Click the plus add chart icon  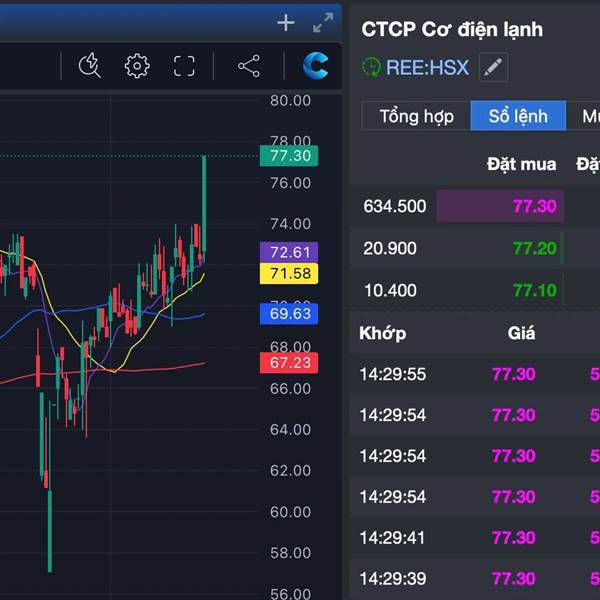tap(286, 23)
